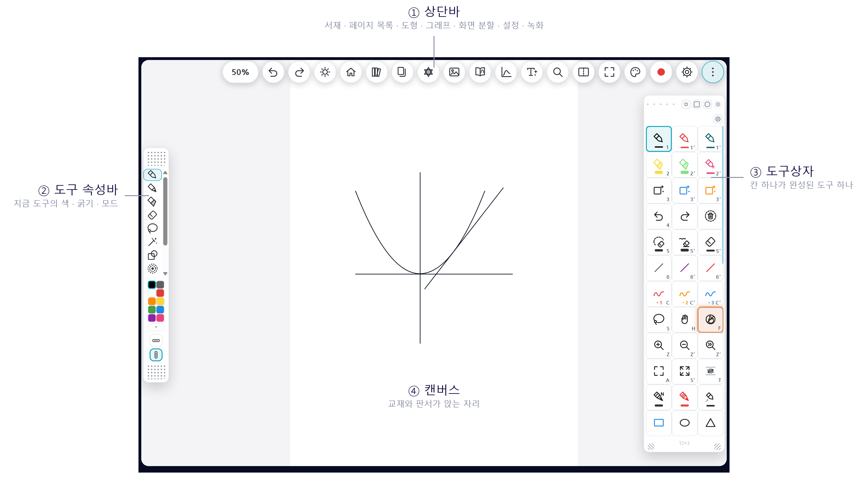Choose the large square toolbox size option

(x=697, y=104)
